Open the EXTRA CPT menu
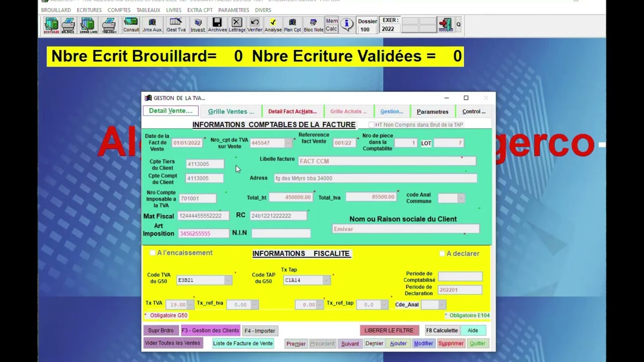The image size is (644, 362). point(200,10)
